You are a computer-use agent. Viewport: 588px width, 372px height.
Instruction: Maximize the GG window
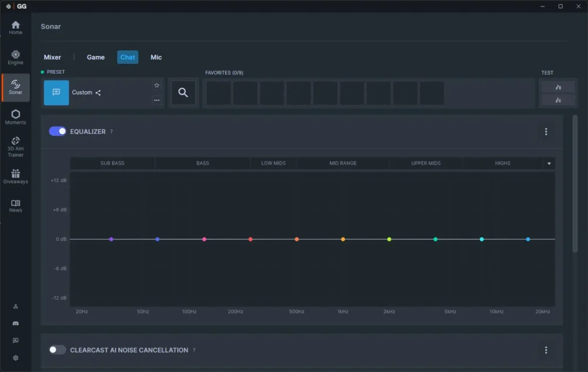[560, 6]
